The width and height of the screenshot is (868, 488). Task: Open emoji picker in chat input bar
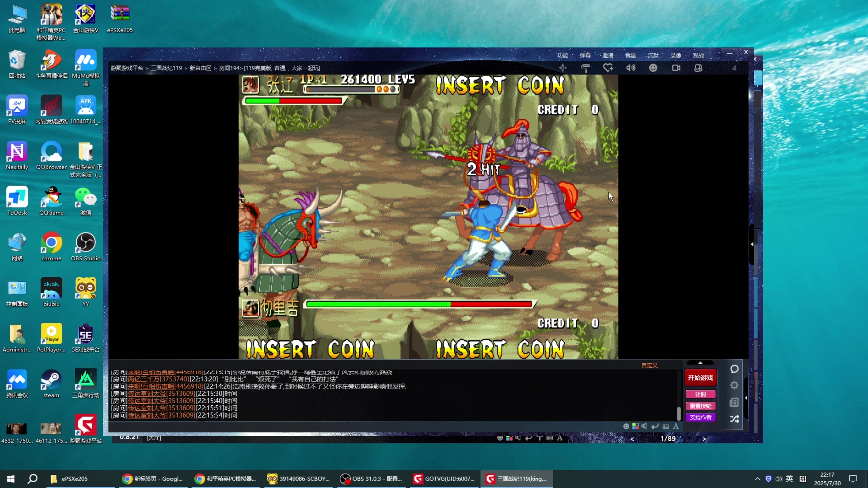pos(626,426)
